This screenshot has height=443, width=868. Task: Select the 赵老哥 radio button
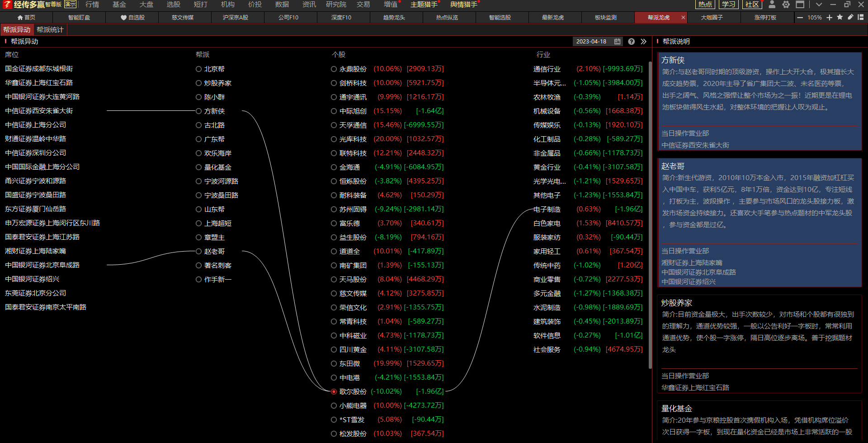tap(198, 251)
